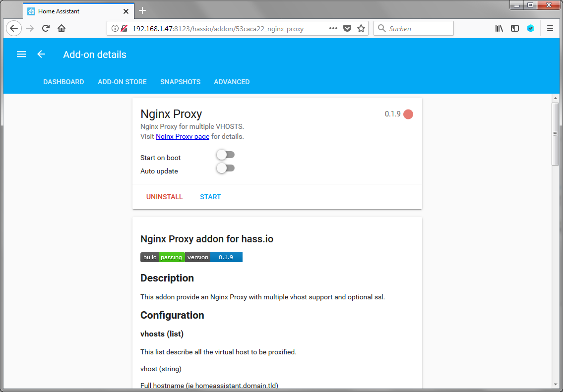Close the Home Assistant tab
Image resolution: width=563 pixels, height=392 pixels.
click(x=125, y=11)
